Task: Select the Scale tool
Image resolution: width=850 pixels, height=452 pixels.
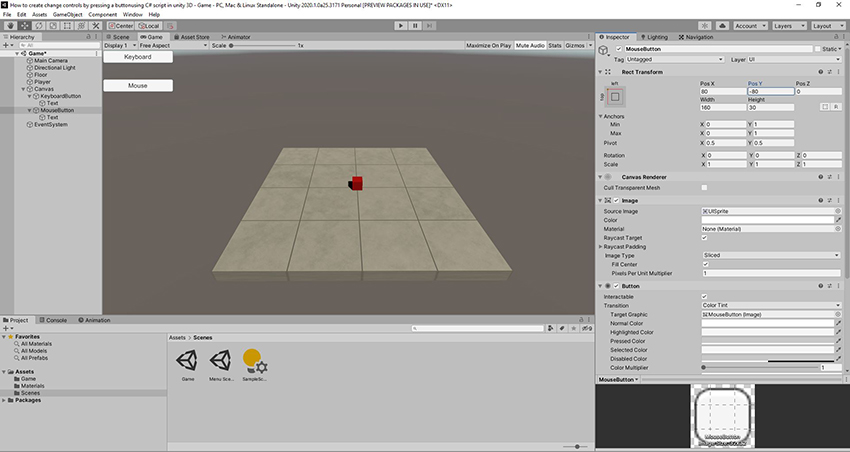Action: (x=53, y=25)
